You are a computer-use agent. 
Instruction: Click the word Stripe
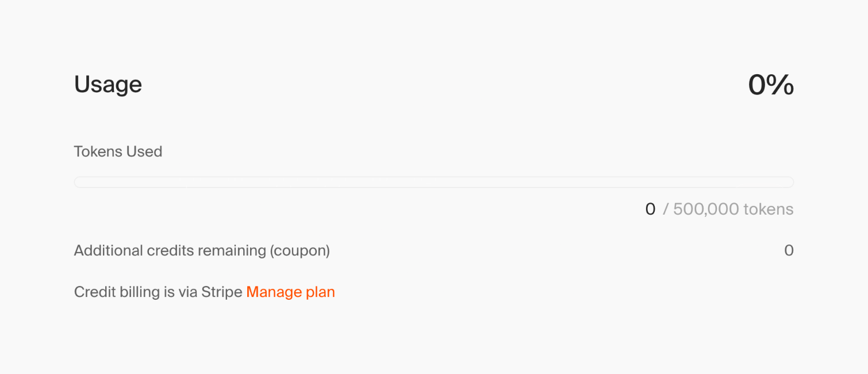221,292
